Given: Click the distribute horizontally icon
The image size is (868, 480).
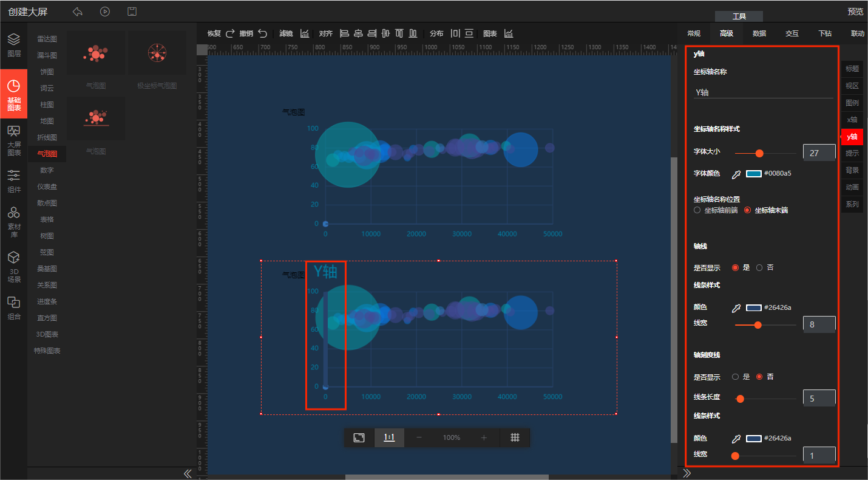Looking at the screenshot, I should tap(455, 33).
